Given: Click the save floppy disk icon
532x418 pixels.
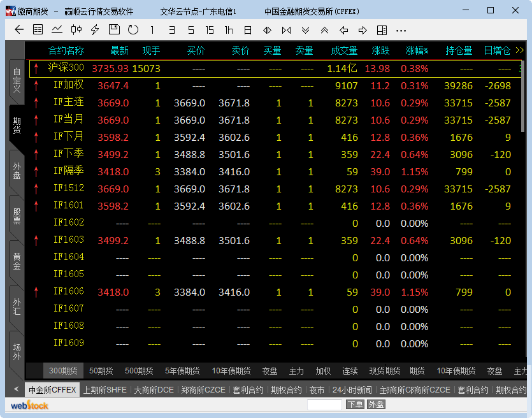Looking at the screenshot, I should pos(114,30).
